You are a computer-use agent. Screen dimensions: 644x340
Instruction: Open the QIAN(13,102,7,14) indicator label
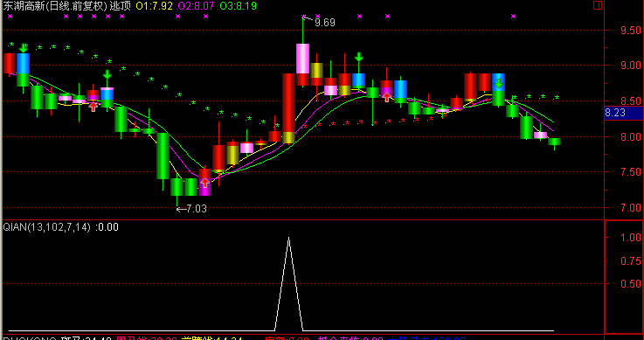point(47,227)
